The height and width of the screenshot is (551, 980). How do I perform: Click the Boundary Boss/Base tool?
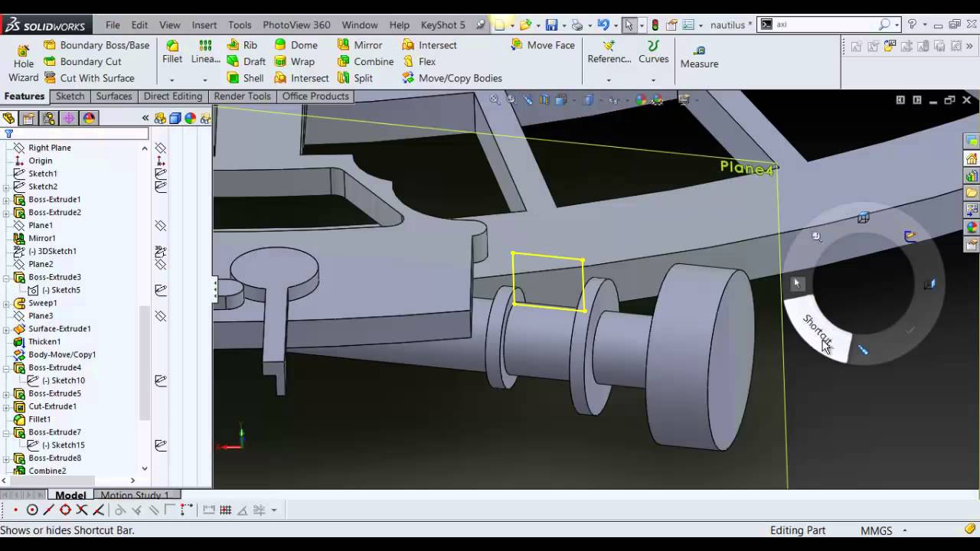[x=96, y=45]
